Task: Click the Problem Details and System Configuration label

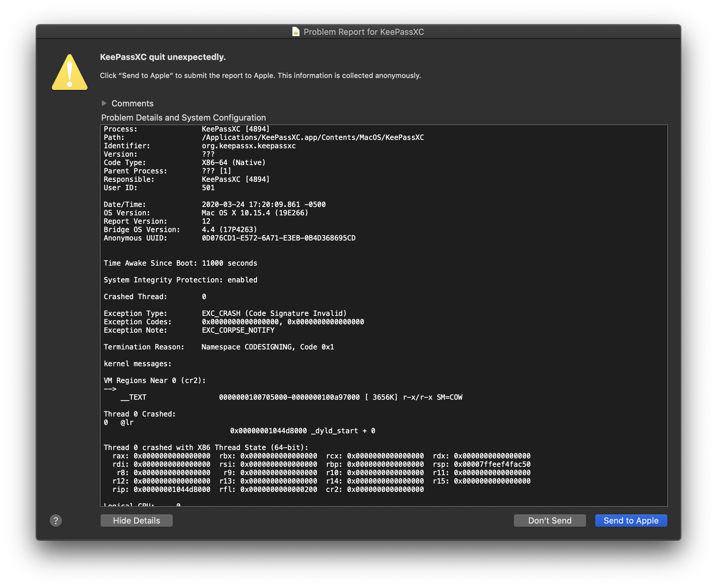Action: (x=183, y=118)
